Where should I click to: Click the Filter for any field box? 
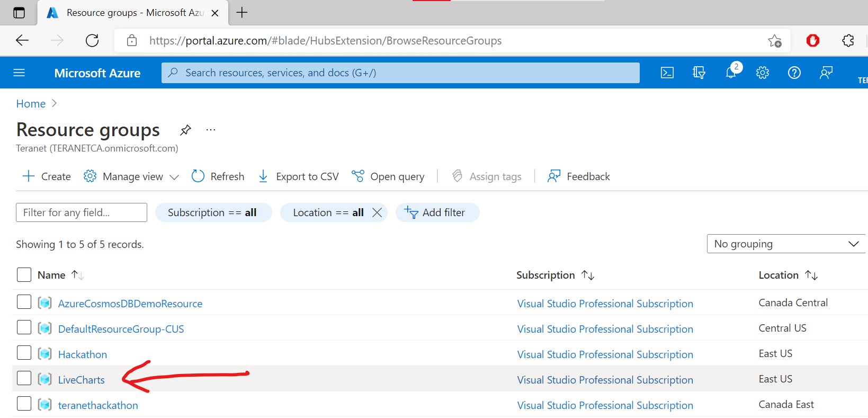tap(82, 212)
